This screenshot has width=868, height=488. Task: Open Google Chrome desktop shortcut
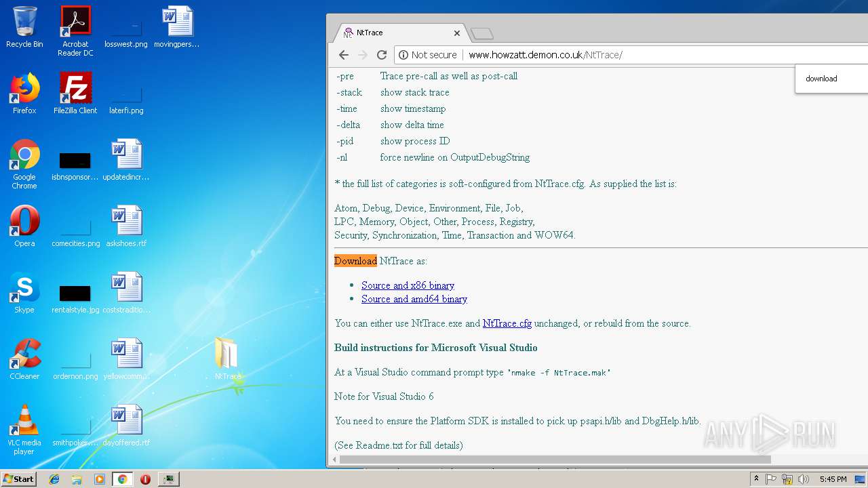tap(24, 164)
